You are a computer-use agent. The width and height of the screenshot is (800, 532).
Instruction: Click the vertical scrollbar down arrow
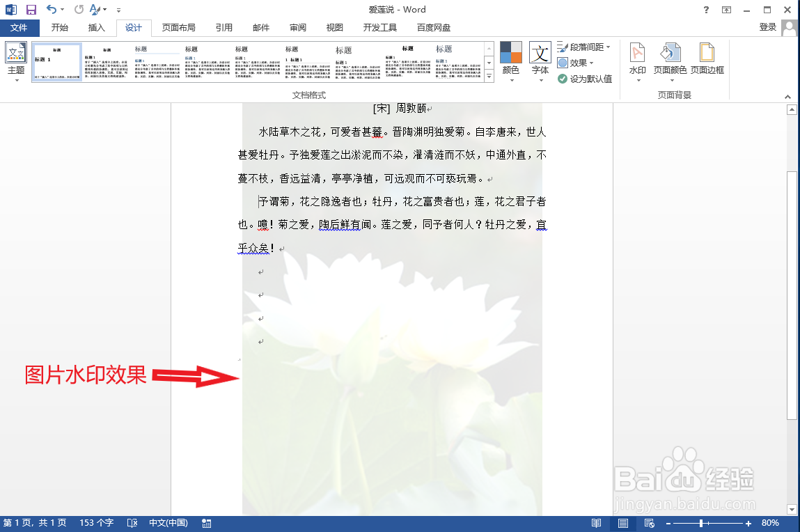[x=792, y=509]
